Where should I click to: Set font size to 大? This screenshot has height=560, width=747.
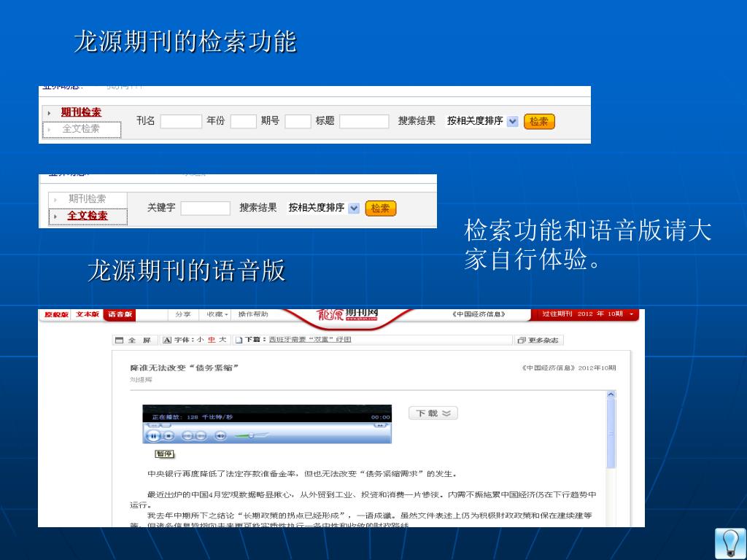pyautogui.click(x=222, y=340)
